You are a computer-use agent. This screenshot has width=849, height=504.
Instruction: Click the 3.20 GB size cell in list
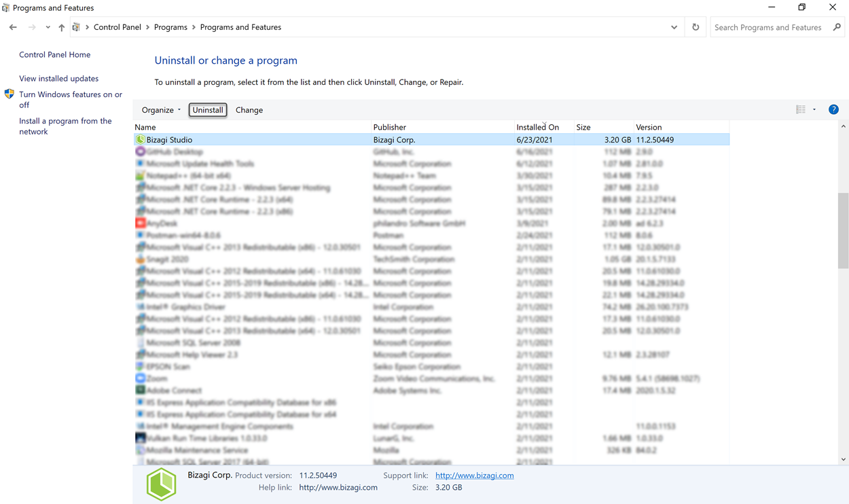pyautogui.click(x=617, y=140)
